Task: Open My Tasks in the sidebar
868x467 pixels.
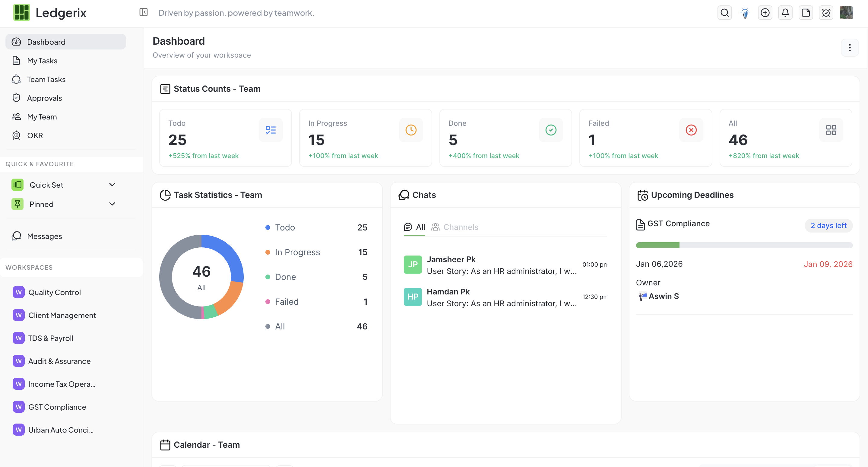Action: [42, 61]
